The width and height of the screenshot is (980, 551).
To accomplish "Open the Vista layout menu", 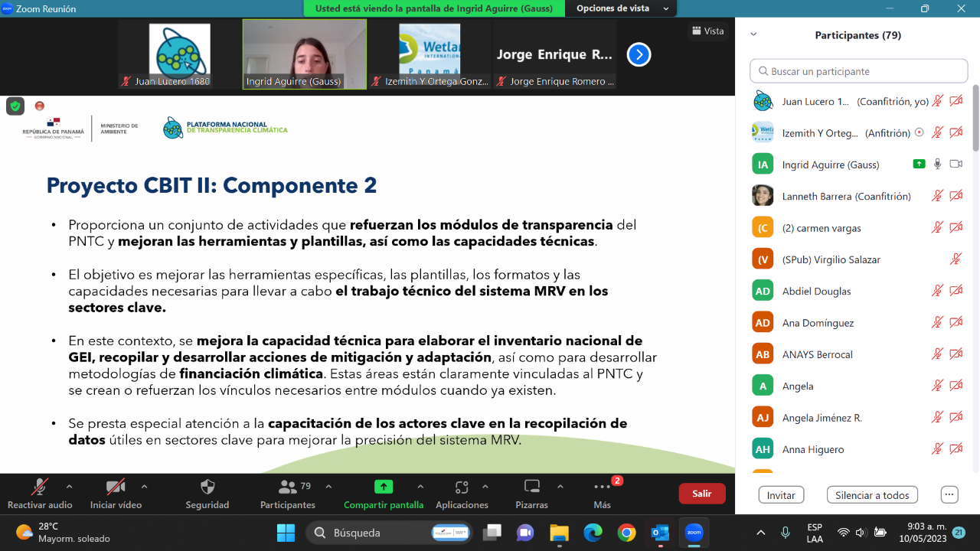I will (708, 31).
